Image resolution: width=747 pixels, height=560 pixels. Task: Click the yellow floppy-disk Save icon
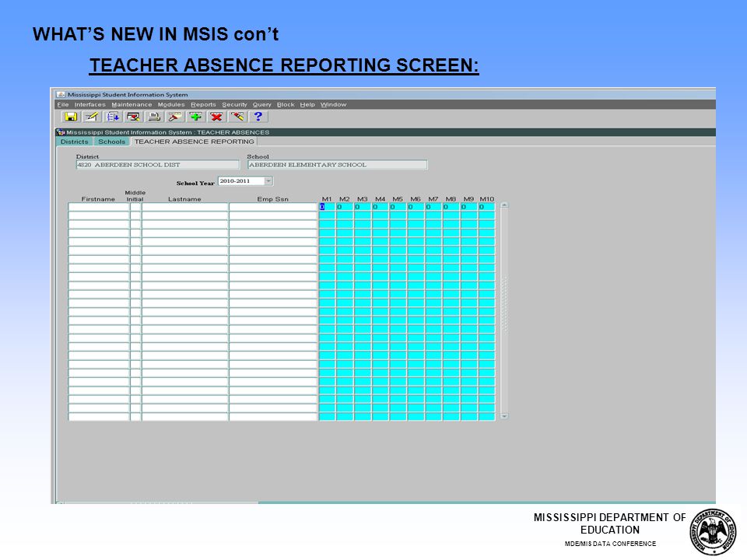(71, 117)
